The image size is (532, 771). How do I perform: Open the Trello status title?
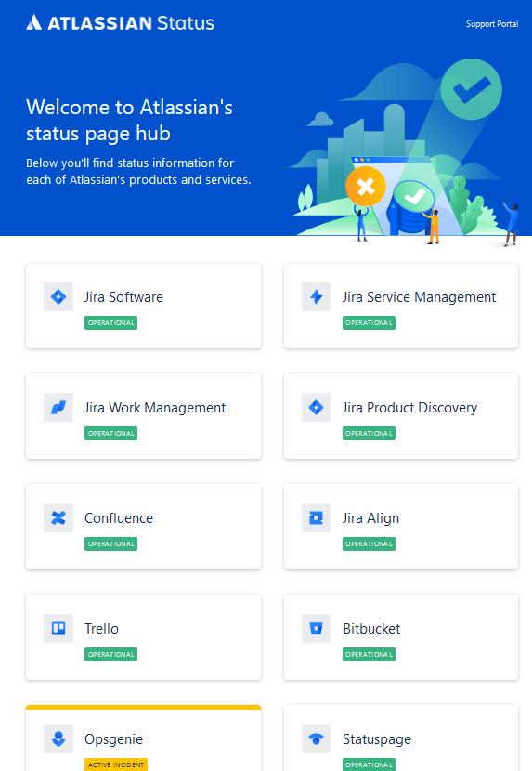click(x=101, y=628)
